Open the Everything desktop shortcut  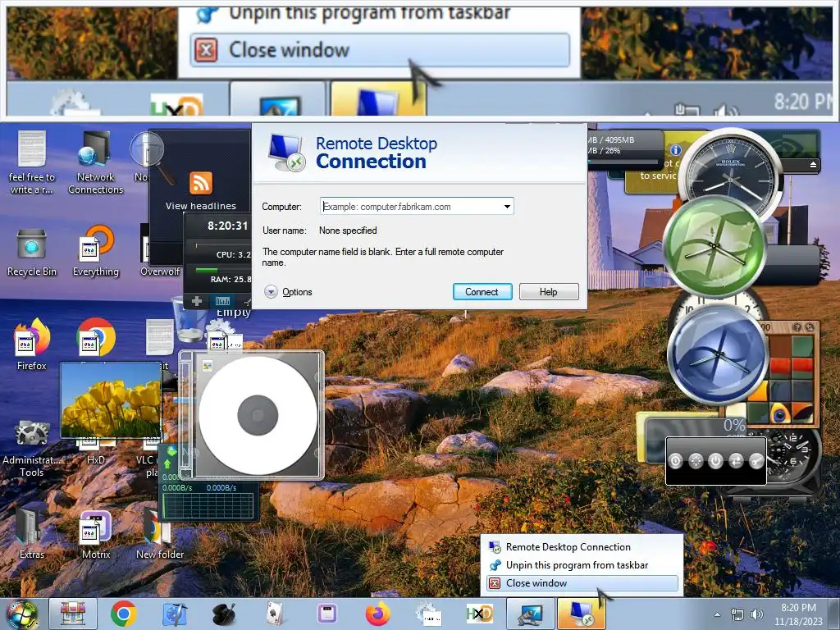[95, 251]
